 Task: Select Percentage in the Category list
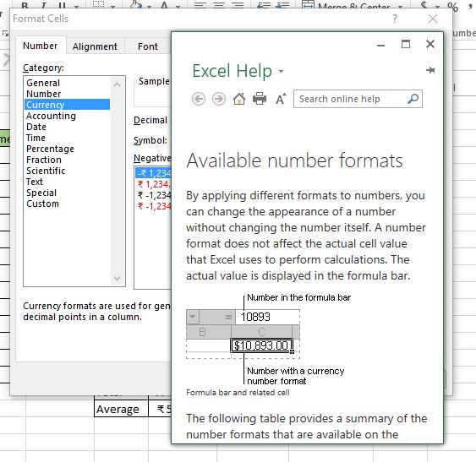[67, 149]
